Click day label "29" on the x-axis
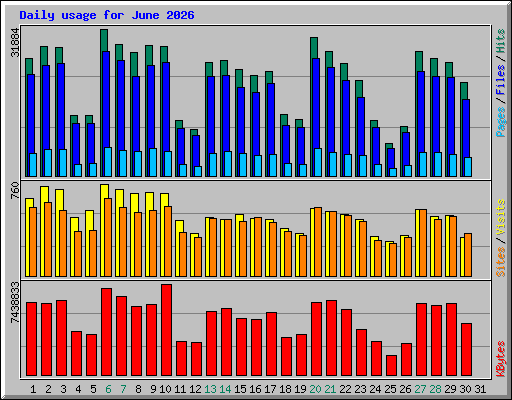This screenshot has width=512, height=400. click(450, 389)
